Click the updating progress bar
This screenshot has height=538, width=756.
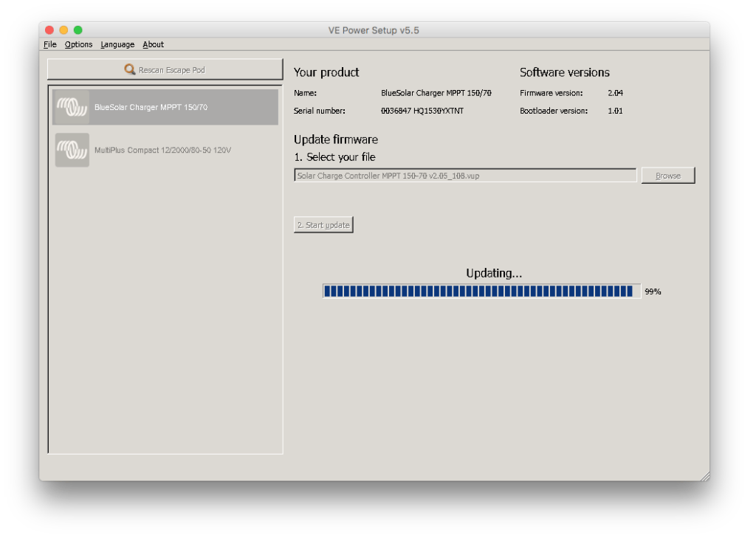[x=481, y=292]
